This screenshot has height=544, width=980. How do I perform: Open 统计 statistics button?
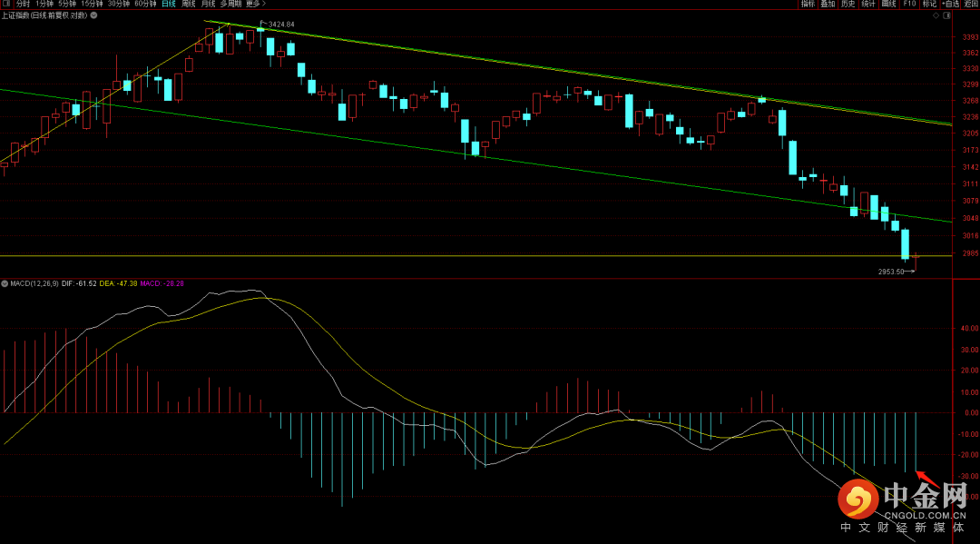(x=868, y=4)
